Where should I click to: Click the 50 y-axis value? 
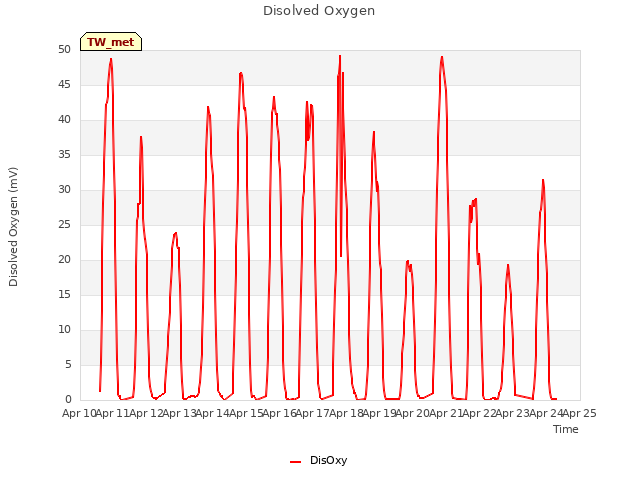click(64, 50)
